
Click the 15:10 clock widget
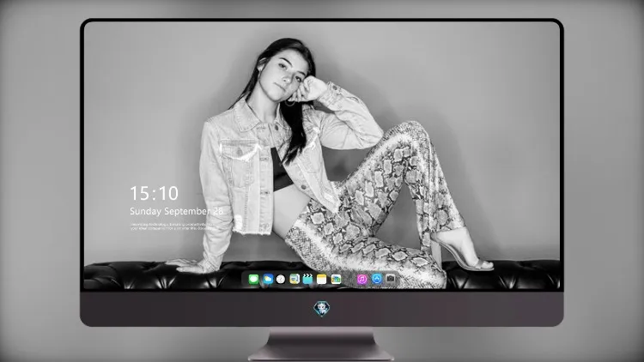click(x=155, y=193)
